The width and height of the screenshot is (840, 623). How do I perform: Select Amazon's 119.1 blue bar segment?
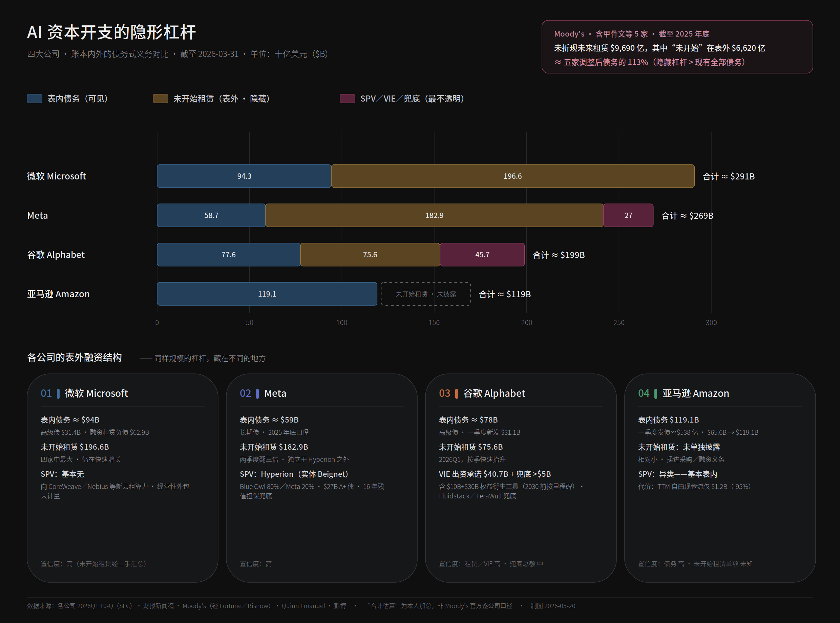pyautogui.click(x=267, y=294)
